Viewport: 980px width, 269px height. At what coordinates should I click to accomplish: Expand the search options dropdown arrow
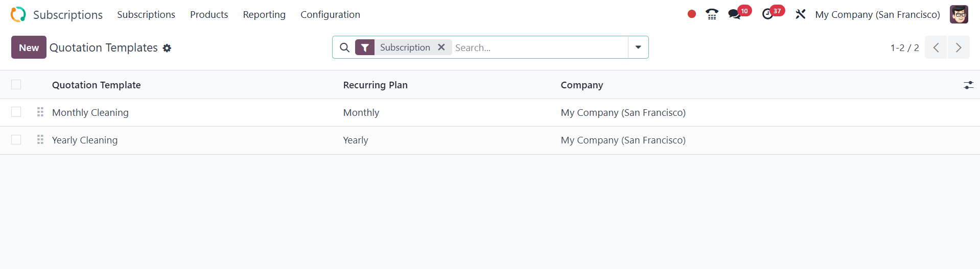coord(638,47)
